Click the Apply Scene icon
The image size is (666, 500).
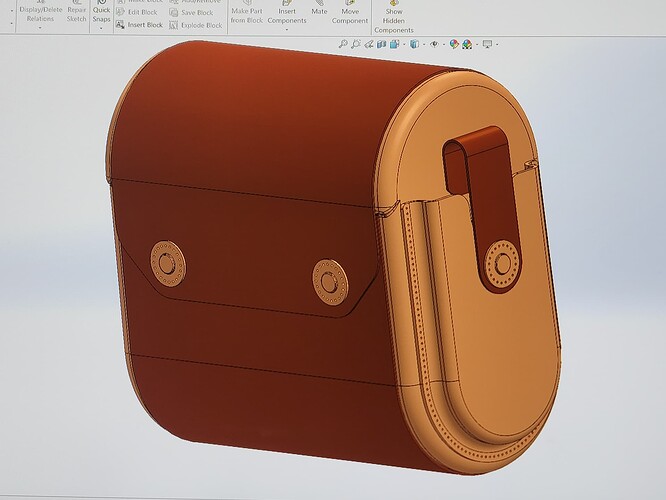coord(467,44)
